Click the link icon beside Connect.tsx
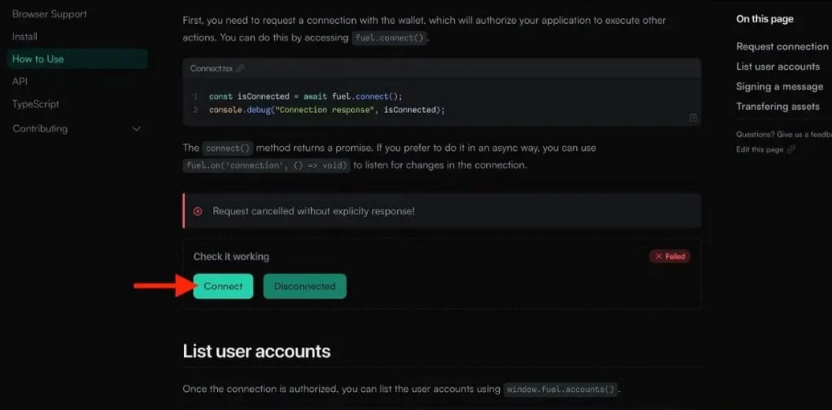Viewport: 832px width, 410px height. tap(240, 68)
